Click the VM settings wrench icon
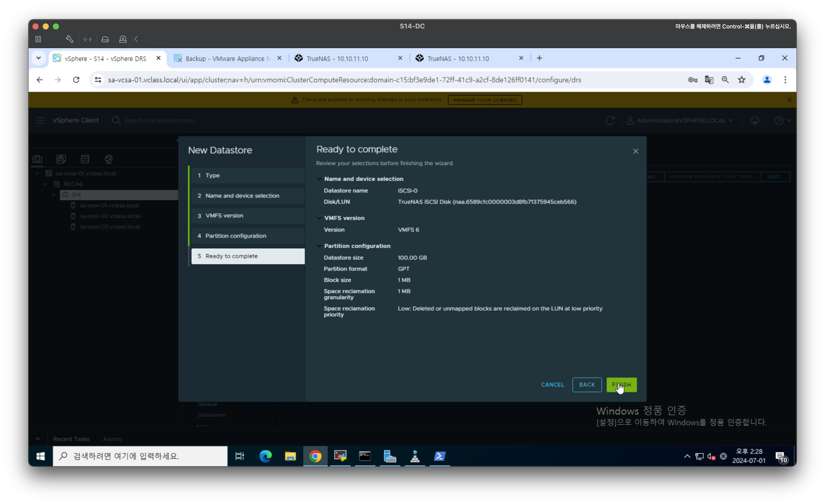825x504 pixels. coord(69,39)
